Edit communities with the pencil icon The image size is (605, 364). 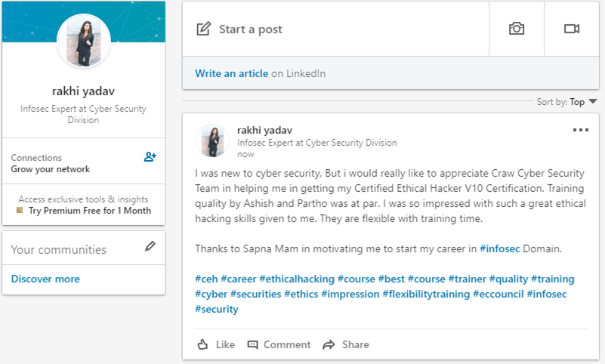pos(150,246)
